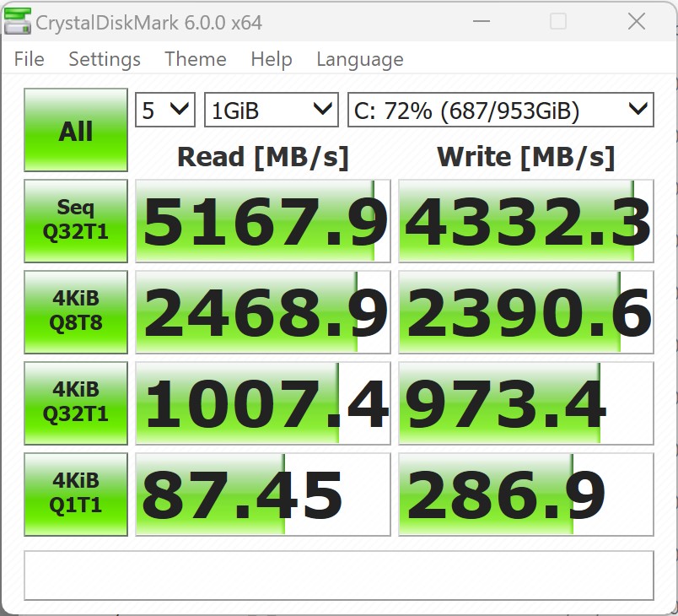Click the Read [MB/s] column header

click(x=263, y=157)
